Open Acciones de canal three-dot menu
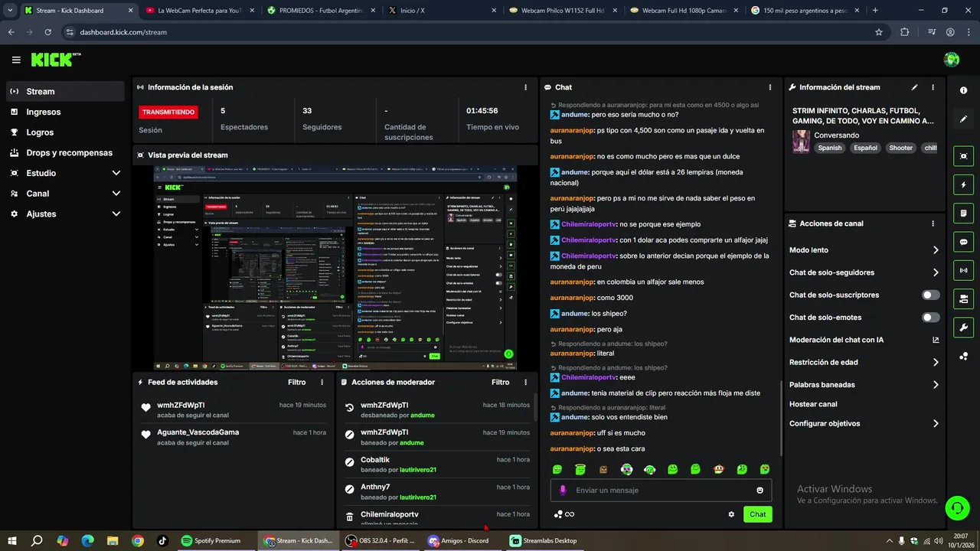The height and width of the screenshot is (551, 980). click(x=933, y=223)
